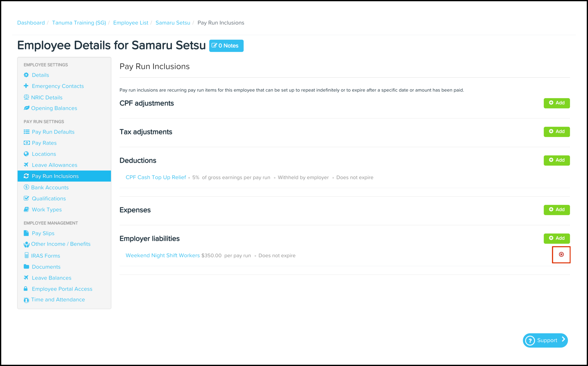Click the padlock icon for Employee Portal Access
The image size is (588, 366).
(x=26, y=289)
